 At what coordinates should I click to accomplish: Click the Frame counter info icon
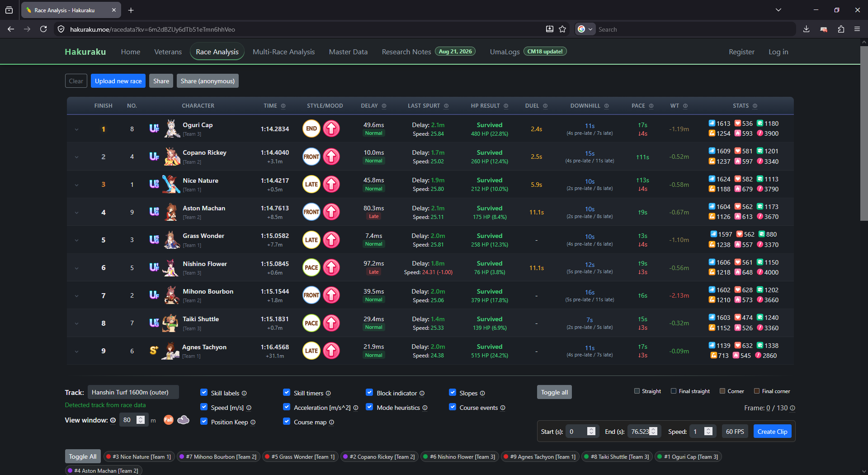tap(793, 408)
